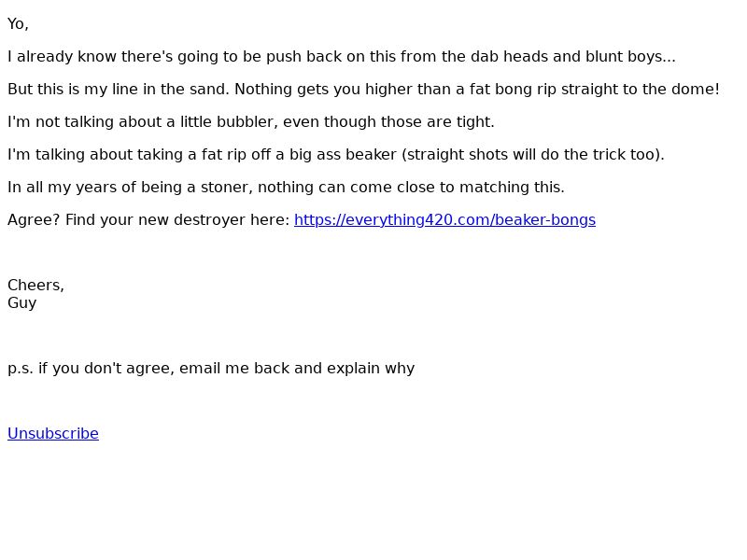The image size is (747, 560).
Task: Click the Unsubscribe link
Action: (53, 434)
